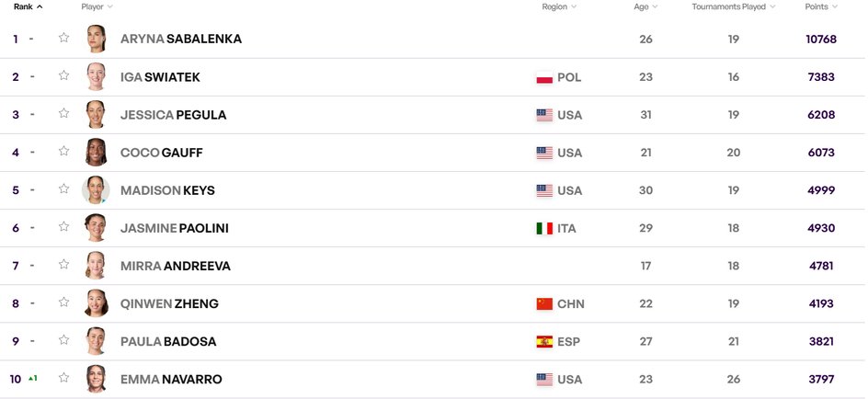Favorite Aryna Sabalenka with the star icon
Viewport: 868px width, 399px height.
pyautogui.click(x=64, y=38)
